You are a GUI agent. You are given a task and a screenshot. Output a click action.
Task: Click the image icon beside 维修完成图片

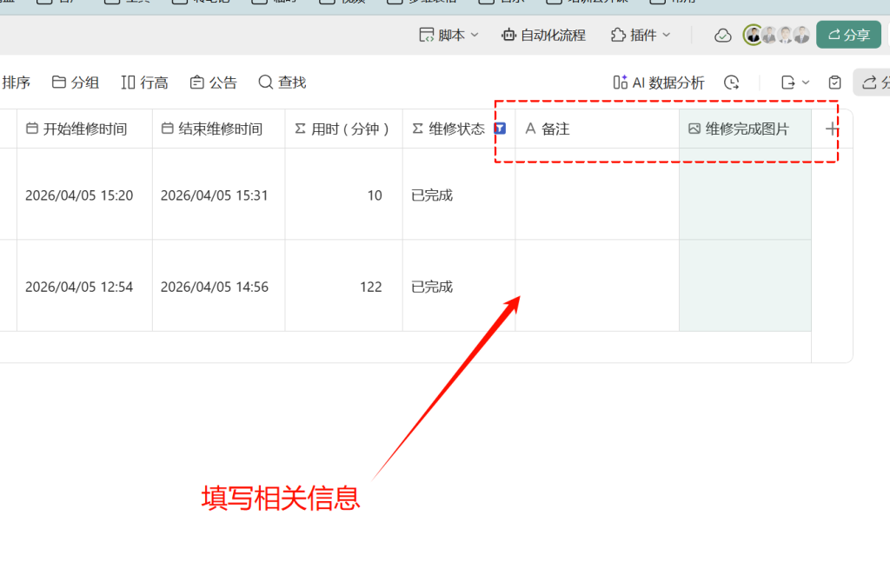(694, 129)
